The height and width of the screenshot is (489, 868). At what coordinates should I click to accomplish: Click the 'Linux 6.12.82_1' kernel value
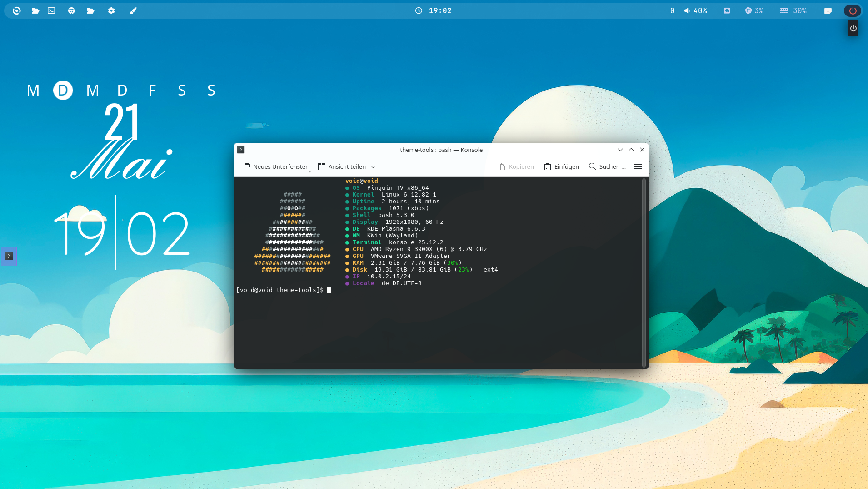pyautogui.click(x=409, y=195)
